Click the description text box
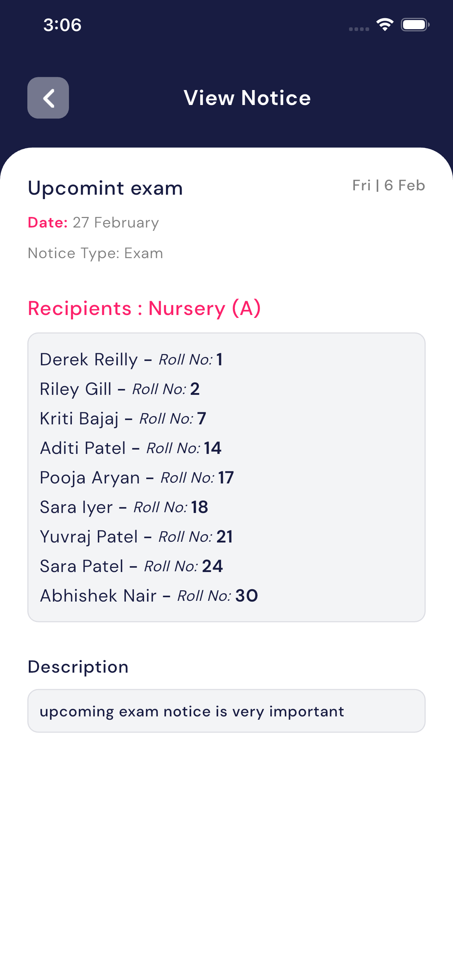This screenshot has width=453, height=980. click(x=226, y=711)
